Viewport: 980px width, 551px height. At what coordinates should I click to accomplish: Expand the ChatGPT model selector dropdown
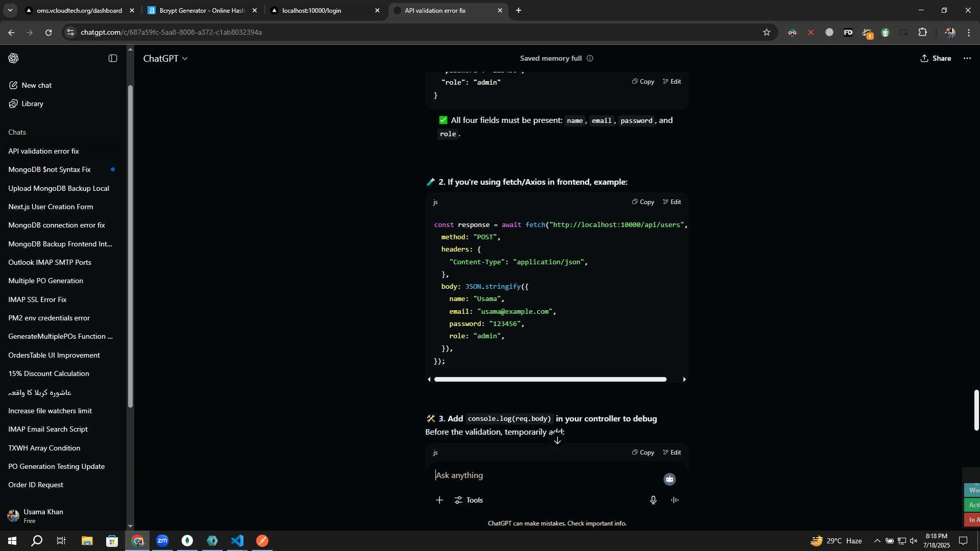165,59
